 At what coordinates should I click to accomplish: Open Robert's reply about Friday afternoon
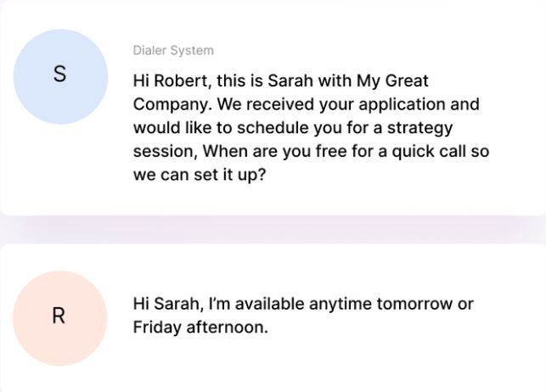pos(303,316)
